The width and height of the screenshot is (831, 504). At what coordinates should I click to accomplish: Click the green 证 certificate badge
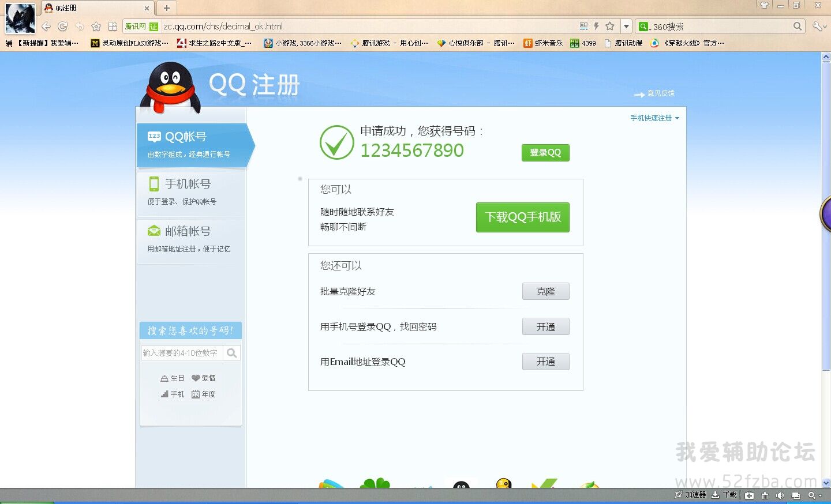tap(154, 27)
